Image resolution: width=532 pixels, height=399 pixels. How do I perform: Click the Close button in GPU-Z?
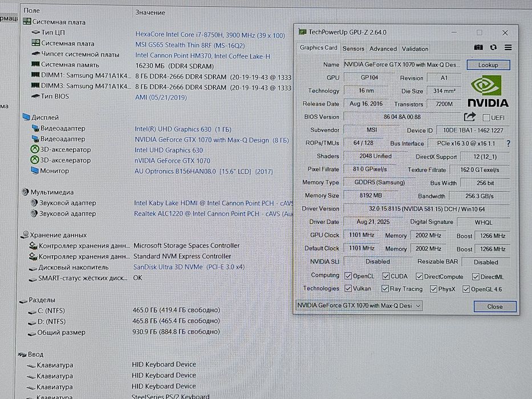pyautogui.click(x=495, y=307)
